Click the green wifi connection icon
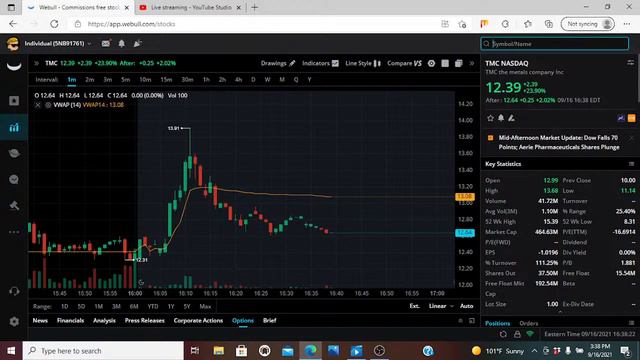This screenshot has width=640, height=360. click(x=530, y=334)
